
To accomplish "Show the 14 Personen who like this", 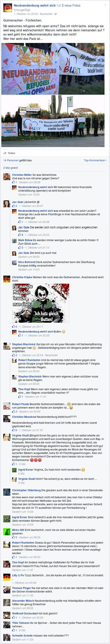I will click(x=11, y=160).
